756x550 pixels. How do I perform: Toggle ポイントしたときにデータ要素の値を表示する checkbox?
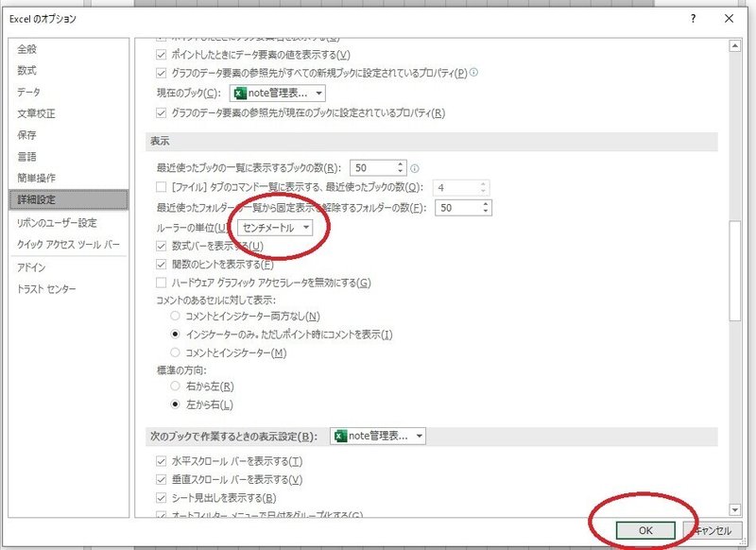click(x=161, y=55)
